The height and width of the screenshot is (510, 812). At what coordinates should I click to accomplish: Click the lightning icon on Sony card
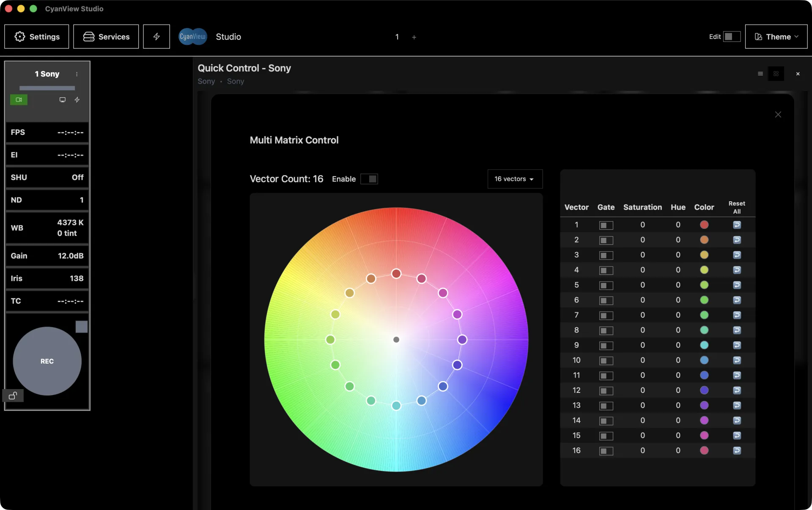coord(77,100)
